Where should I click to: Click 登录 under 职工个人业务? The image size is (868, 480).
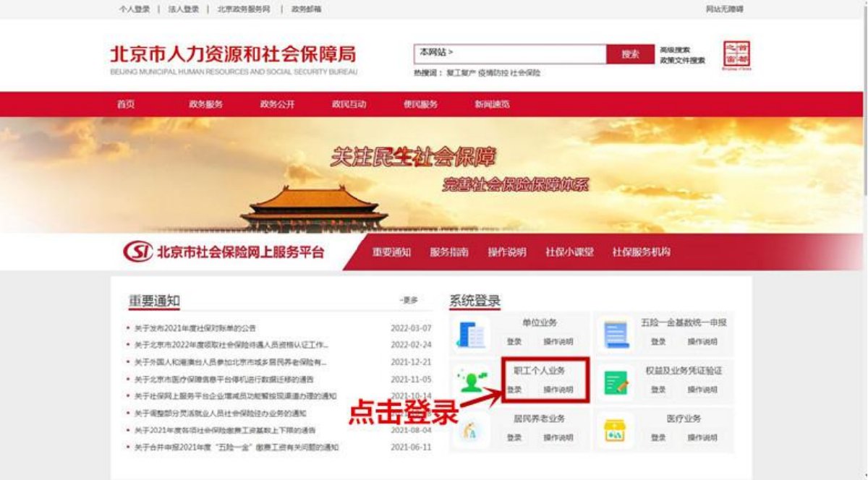click(x=514, y=390)
